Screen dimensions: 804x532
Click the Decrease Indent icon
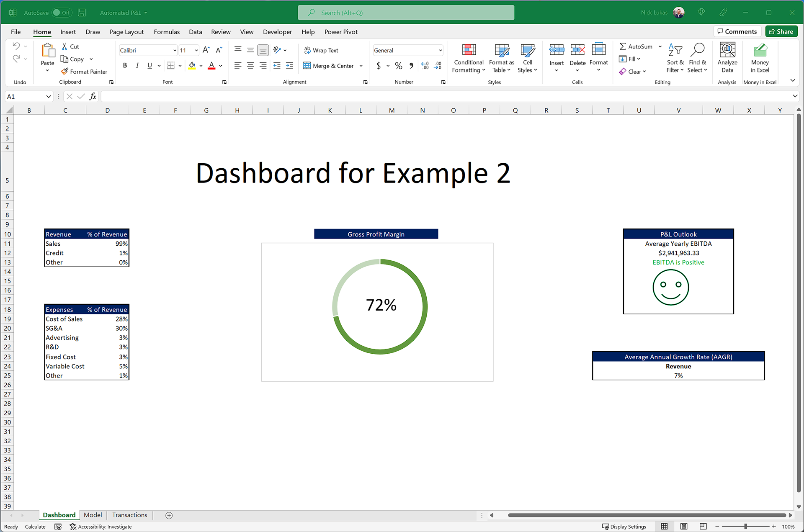click(277, 66)
